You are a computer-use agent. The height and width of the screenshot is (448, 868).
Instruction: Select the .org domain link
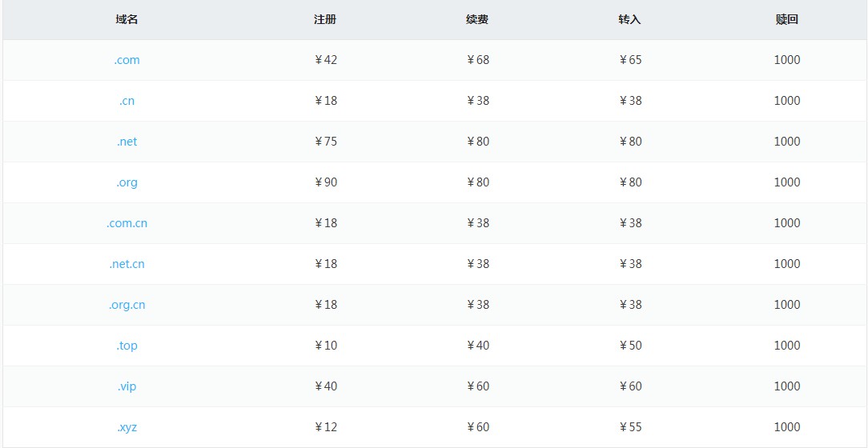(127, 182)
